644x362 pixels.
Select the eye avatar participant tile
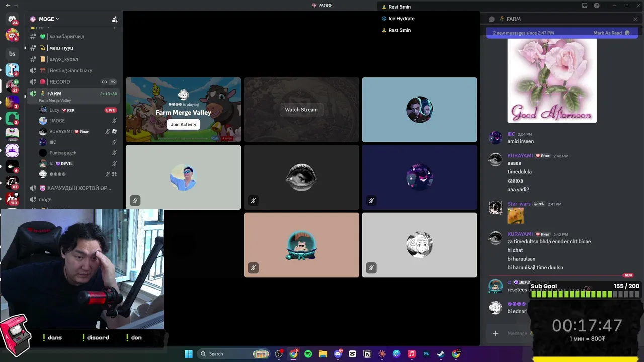coord(301,177)
